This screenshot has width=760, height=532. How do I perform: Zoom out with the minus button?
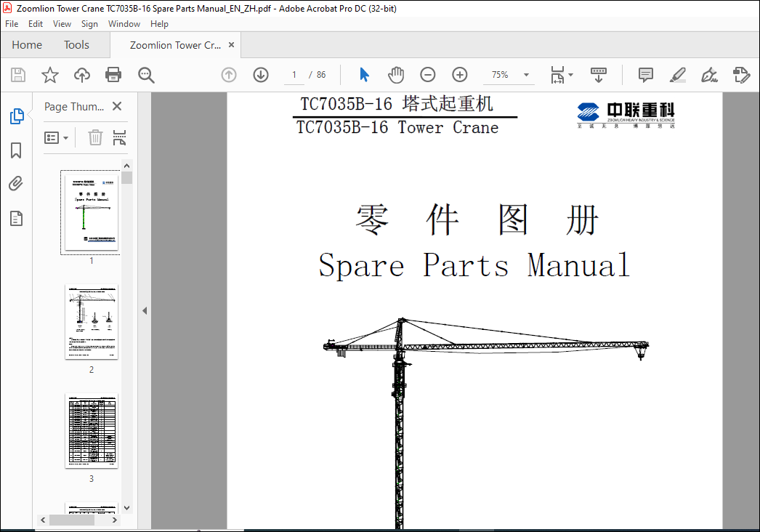click(x=427, y=75)
